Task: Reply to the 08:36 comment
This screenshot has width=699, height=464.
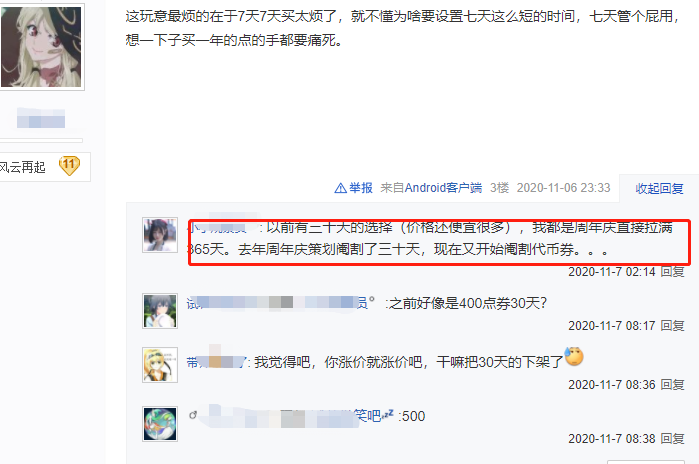Action: 672,384
